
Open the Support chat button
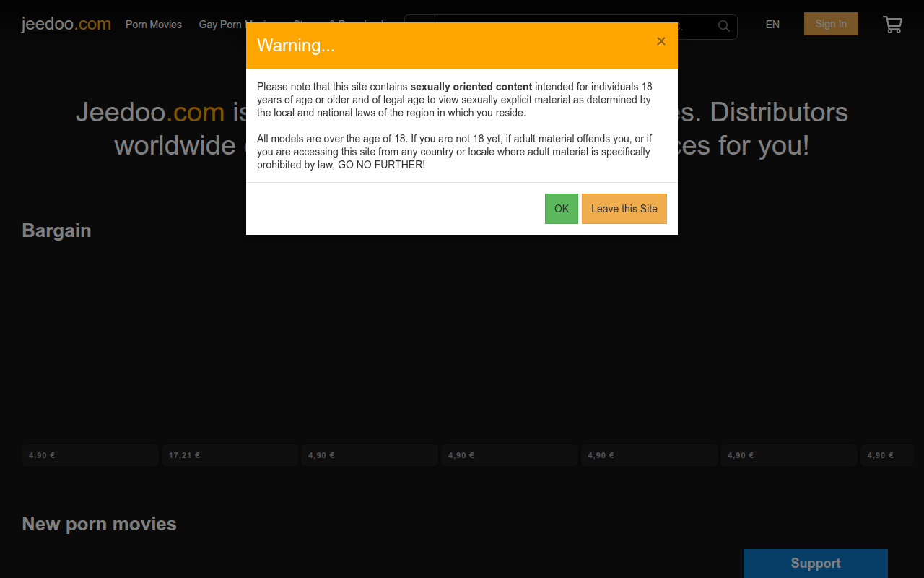click(816, 564)
